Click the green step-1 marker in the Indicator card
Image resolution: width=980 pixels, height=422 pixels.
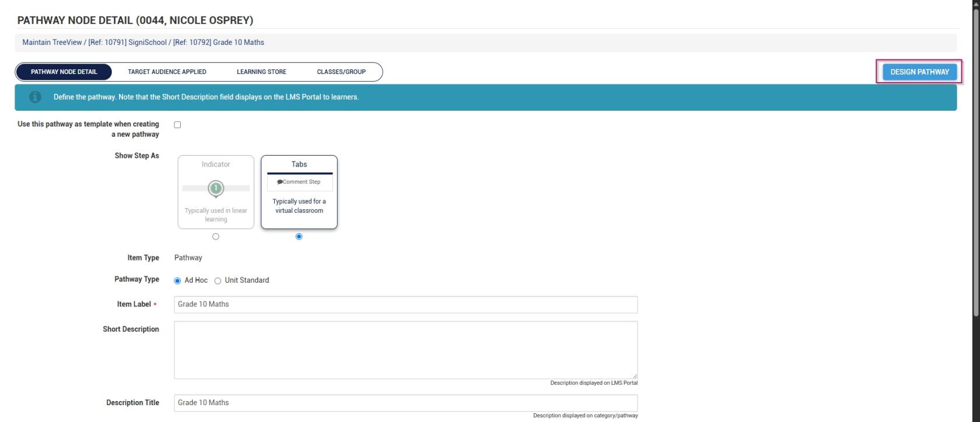pos(216,188)
